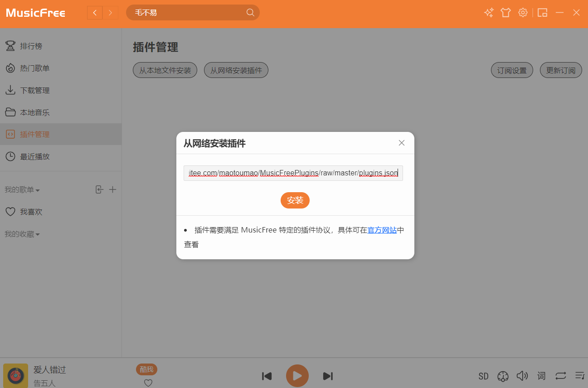Screen dimensions: 588x388
Task: Click the song title 爱人错过
Action: [50, 370]
